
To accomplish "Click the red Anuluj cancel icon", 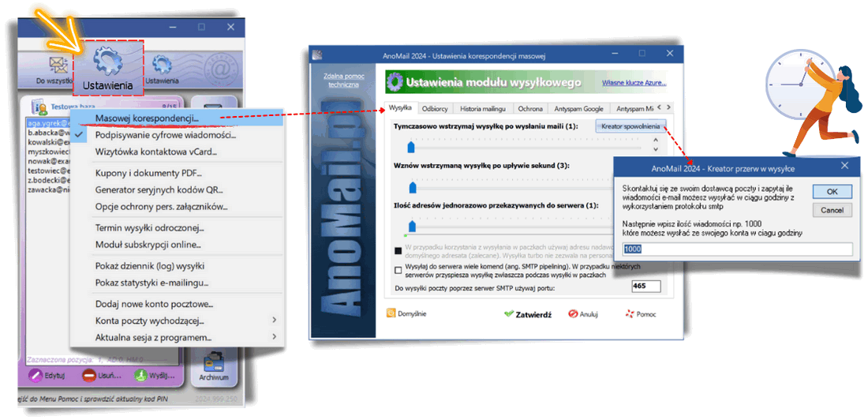I will (x=573, y=313).
